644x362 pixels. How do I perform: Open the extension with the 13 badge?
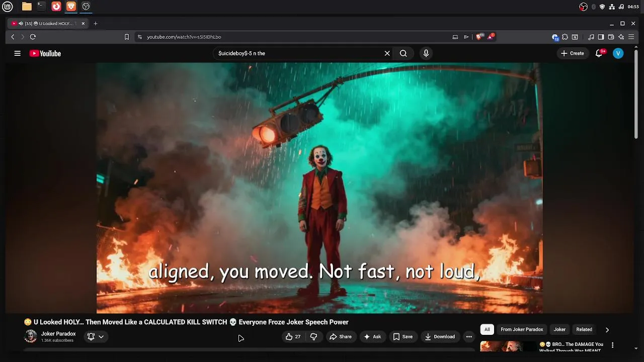pos(555,37)
